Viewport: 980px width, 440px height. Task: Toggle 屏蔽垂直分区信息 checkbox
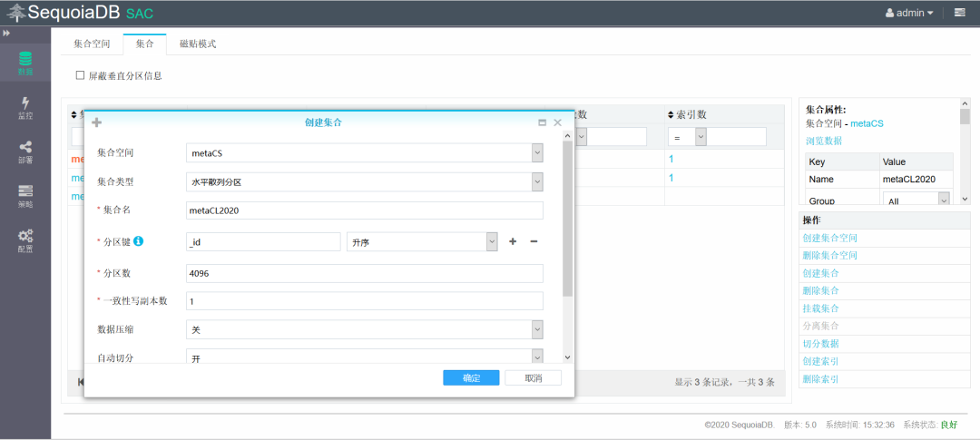(x=80, y=75)
